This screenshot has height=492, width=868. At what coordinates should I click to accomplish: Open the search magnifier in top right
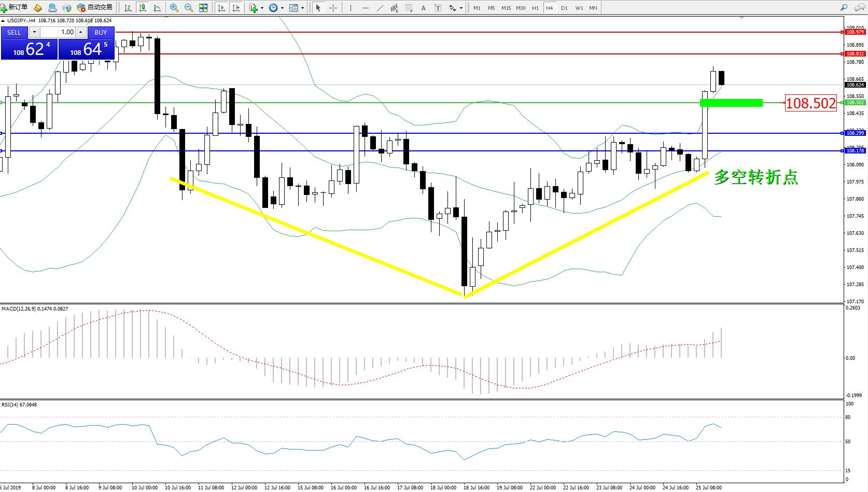[x=844, y=8]
